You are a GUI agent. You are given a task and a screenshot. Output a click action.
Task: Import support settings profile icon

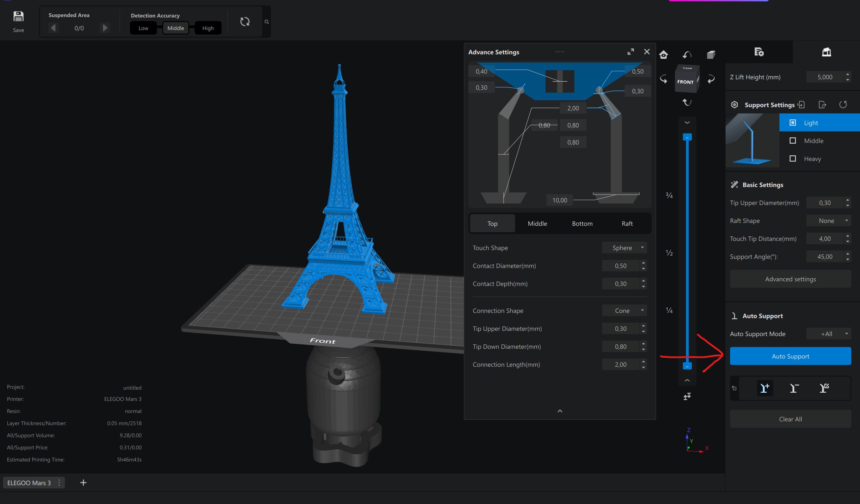801,105
